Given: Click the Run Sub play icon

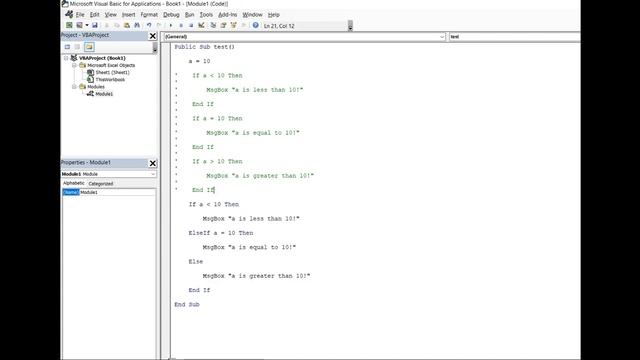Looking at the screenshot, I should click(x=171, y=25).
